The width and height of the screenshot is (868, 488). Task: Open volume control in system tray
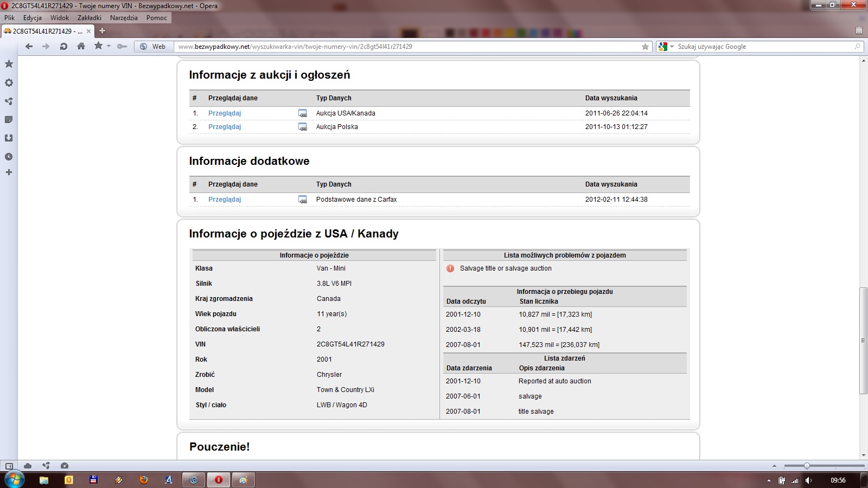coord(809,480)
